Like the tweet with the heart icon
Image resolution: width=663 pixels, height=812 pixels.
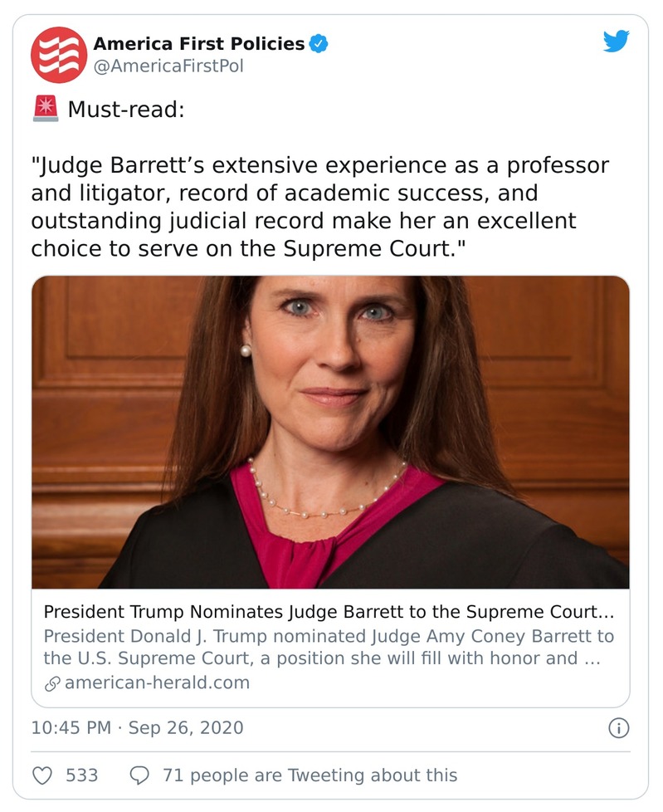[x=41, y=775]
